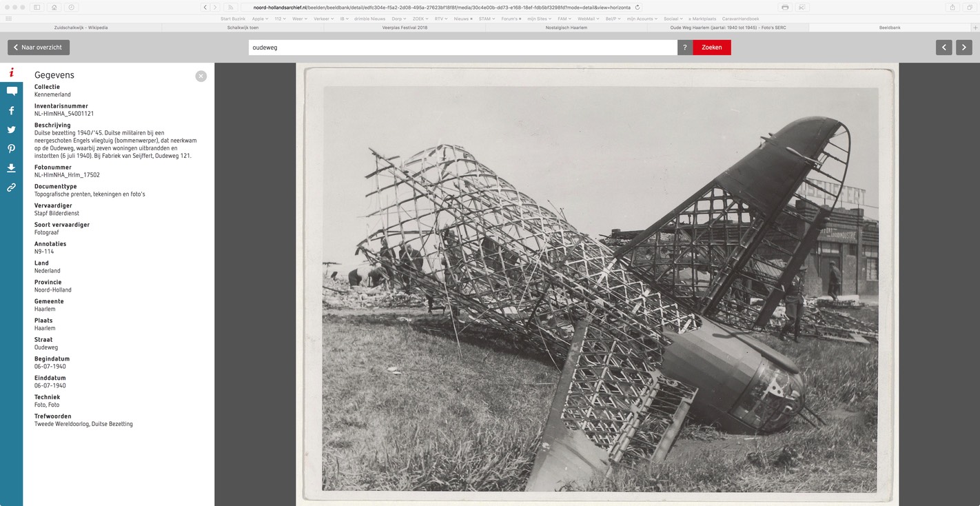Open favorites grid icon in bookmarks bar
The width and height of the screenshot is (980, 506).
coord(8,19)
